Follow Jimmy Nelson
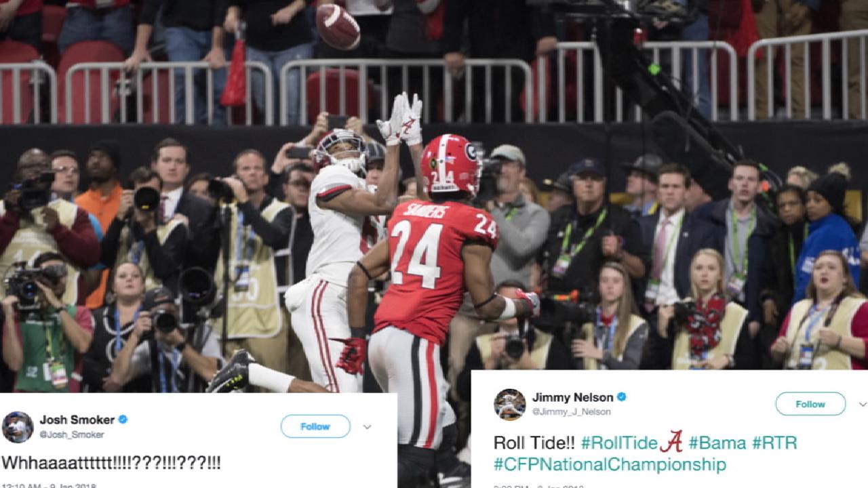Screen dimensions: 868x488 [810, 404]
